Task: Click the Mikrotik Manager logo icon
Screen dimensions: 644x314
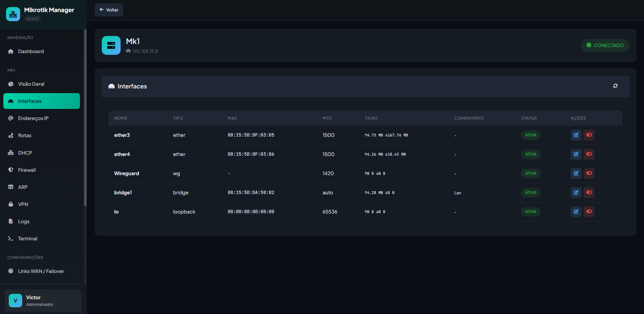Action: click(13, 14)
